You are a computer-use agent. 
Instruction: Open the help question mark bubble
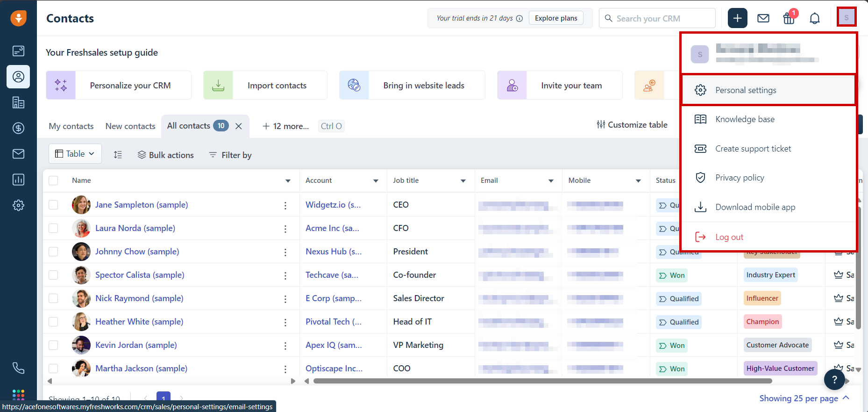click(834, 380)
